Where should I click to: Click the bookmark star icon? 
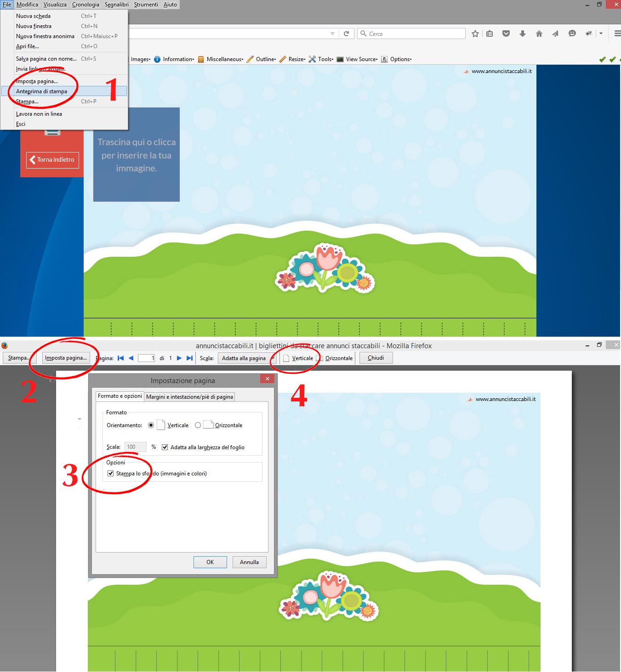[x=475, y=34]
